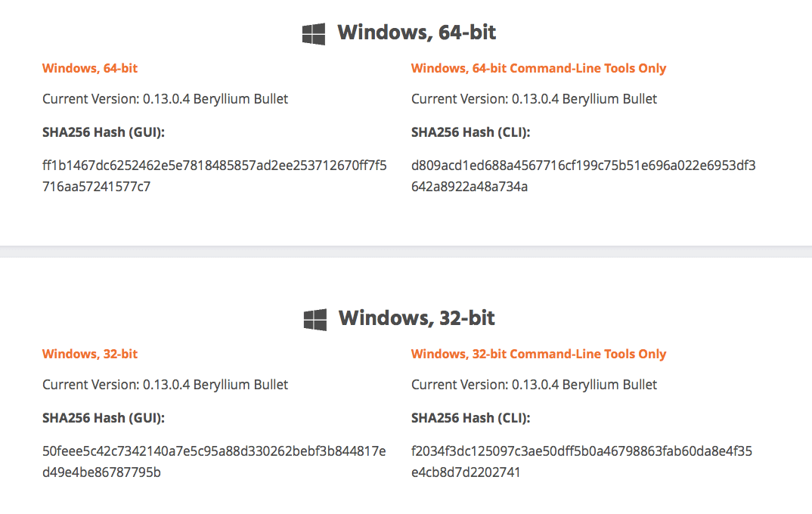
Task: Click the Current Version text for 32-bit GUI
Action: [x=165, y=385]
